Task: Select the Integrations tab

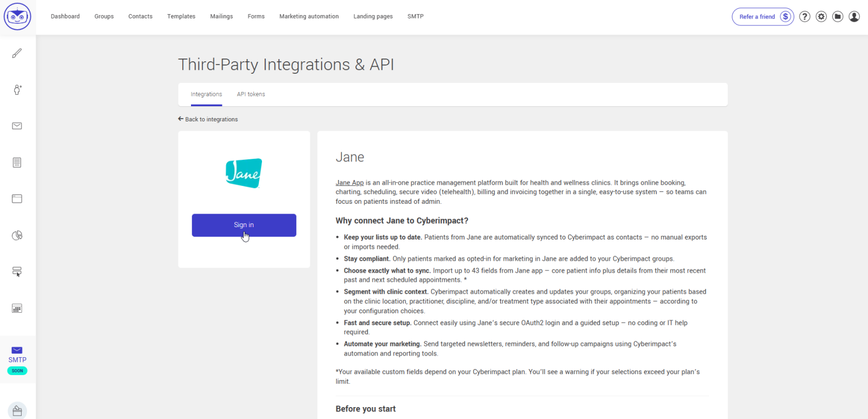Action: click(x=206, y=94)
